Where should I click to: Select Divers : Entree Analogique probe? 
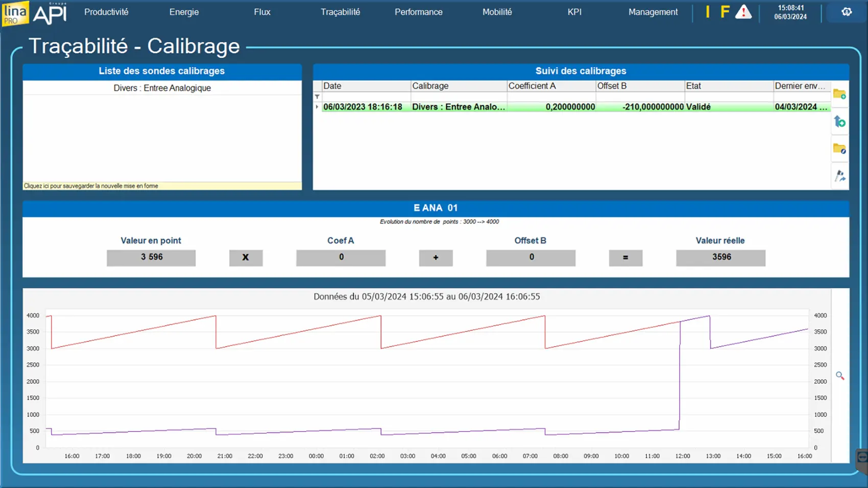click(162, 88)
